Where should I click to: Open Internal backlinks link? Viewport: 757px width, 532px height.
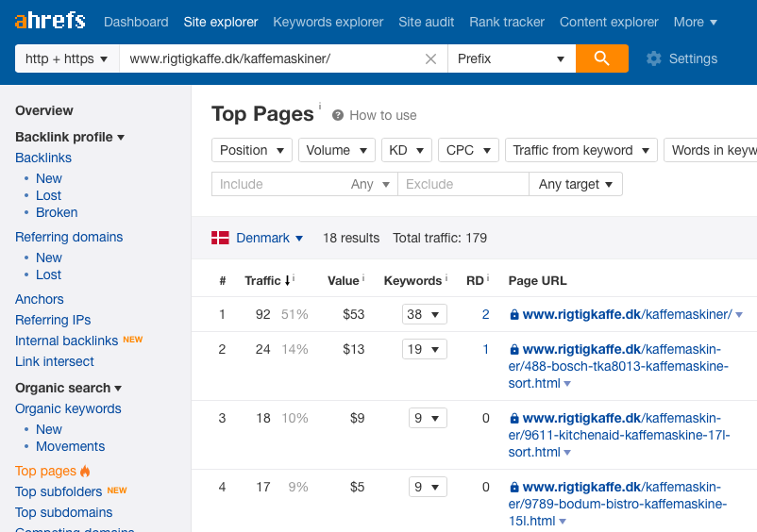pos(67,341)
